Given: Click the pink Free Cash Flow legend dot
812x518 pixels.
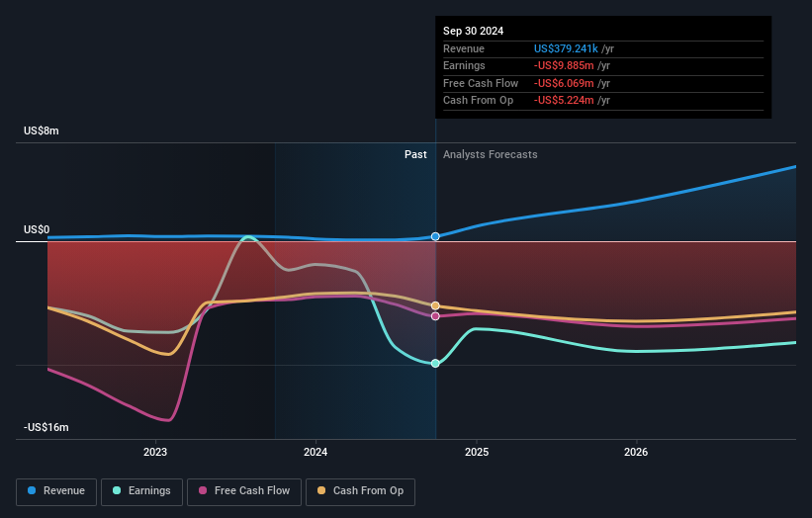Looking at the screenshot, I should click(203, 490).
